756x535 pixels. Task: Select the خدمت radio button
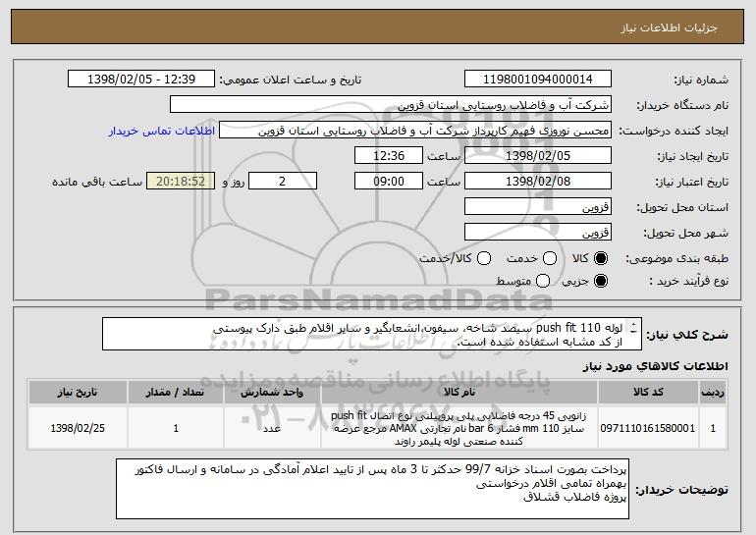[x=550, y=258]
